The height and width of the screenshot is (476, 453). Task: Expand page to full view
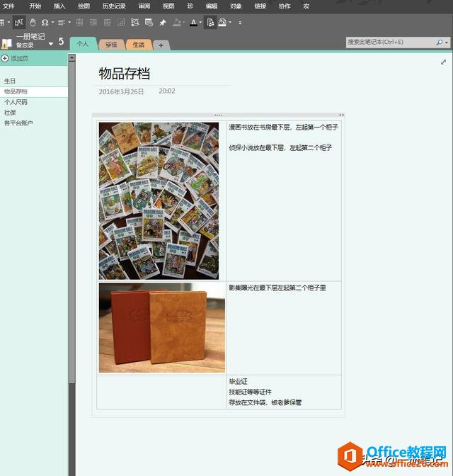[443, 62]
